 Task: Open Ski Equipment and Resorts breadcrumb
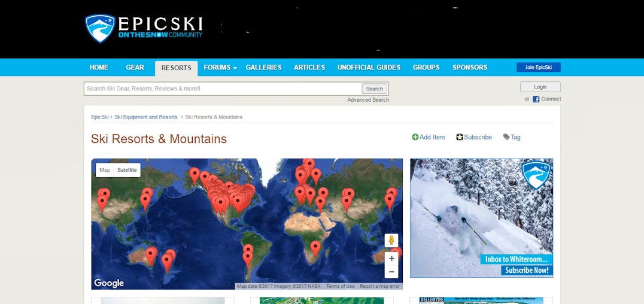(x=146, y=117)
